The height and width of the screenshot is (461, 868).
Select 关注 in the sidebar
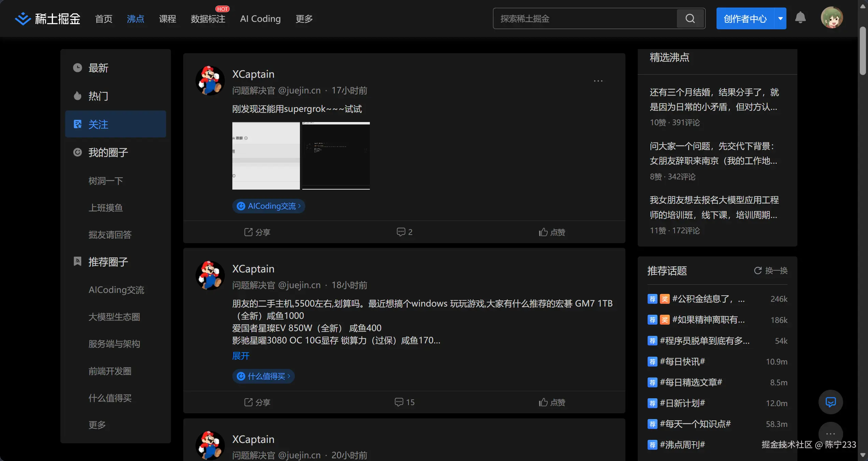point(116,124)
